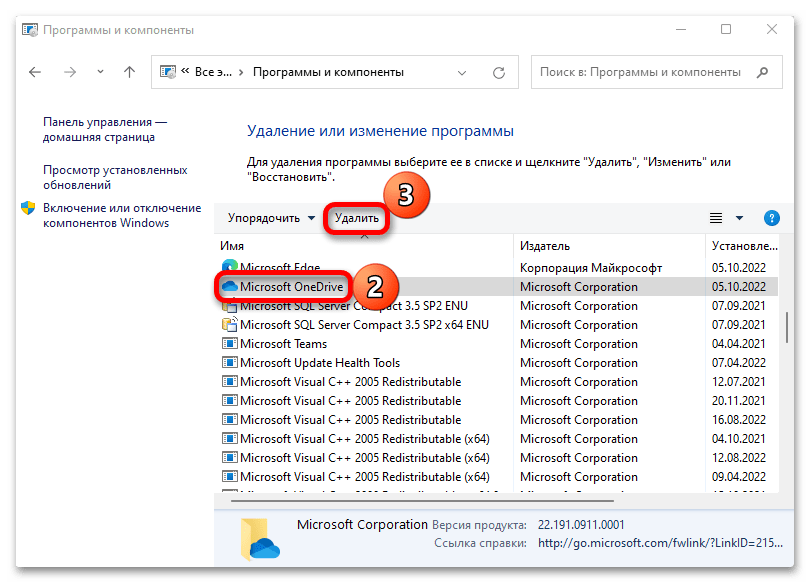Go forward using the Forward arrow
The width and height of the screenshot is (810, 583).
point(70,72)
